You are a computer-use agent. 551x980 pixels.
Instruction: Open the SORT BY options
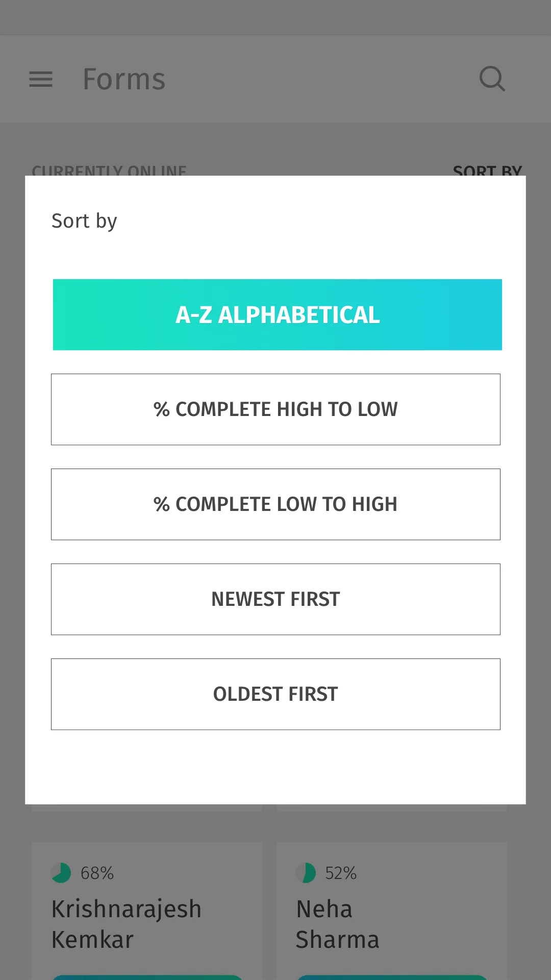[488, 172]
